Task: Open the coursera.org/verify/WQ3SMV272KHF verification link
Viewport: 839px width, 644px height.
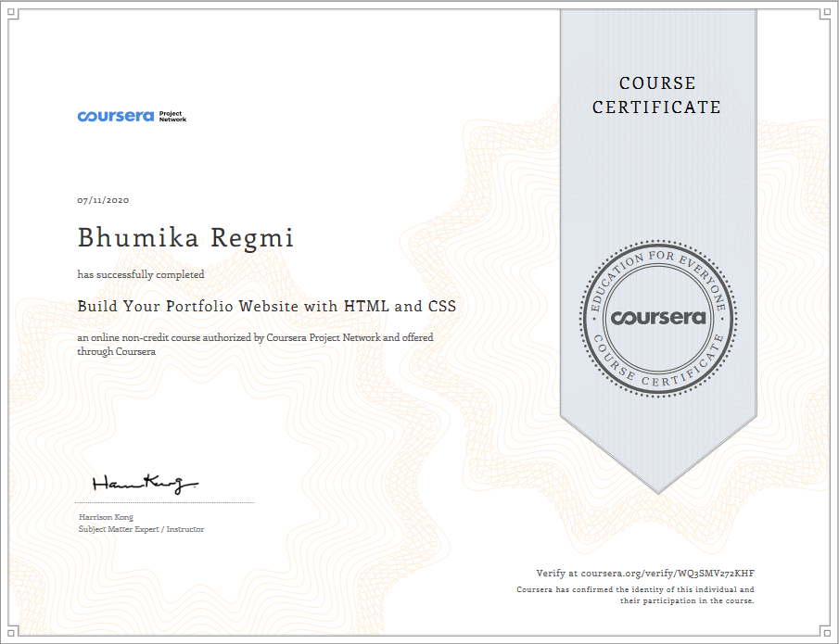Action: point(667,574)
